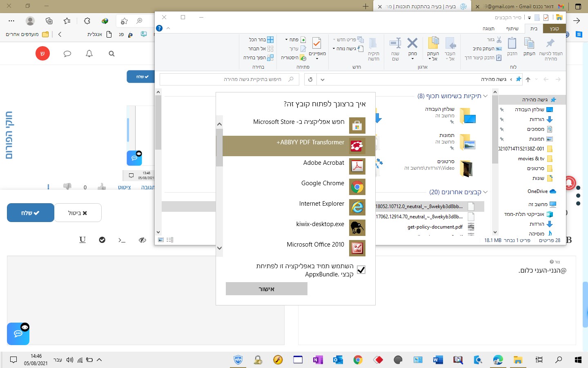Click the ביטול cancel button
The height and width of the screenshot is (368, 588).
coord(78,213)
